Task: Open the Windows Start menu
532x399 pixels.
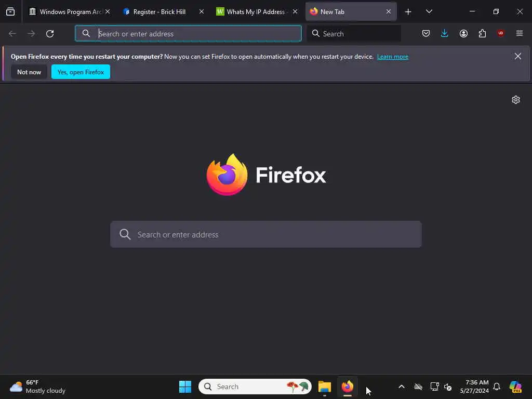Action: (x=185, y=387)
